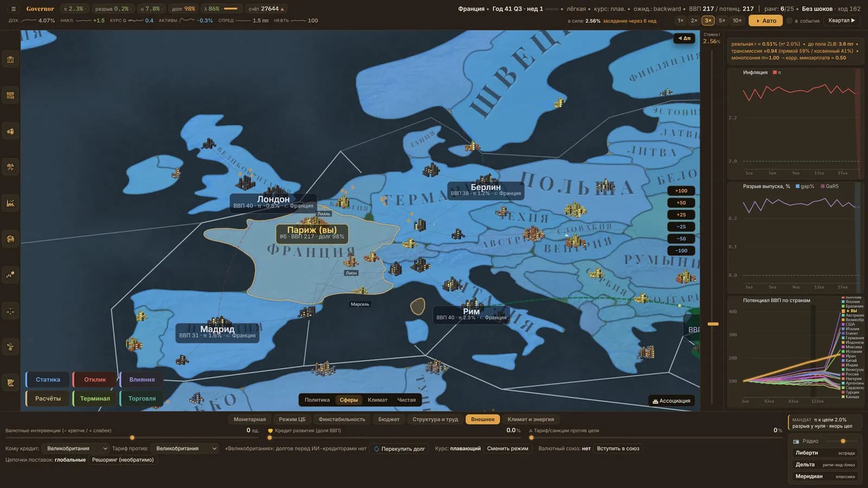Open the wallet sidebar icon
This screenshot has width=868, height=488.
pos(10,95)
